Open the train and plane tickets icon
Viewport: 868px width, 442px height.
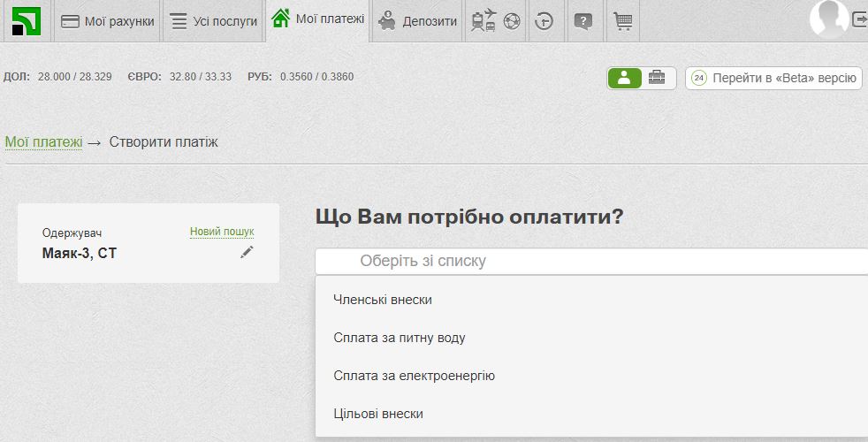tap(483, 20)
